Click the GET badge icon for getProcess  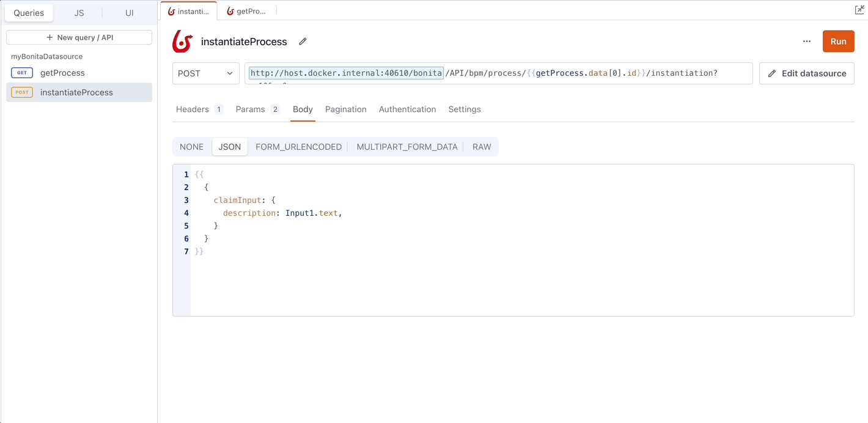(x=22, y=73)
